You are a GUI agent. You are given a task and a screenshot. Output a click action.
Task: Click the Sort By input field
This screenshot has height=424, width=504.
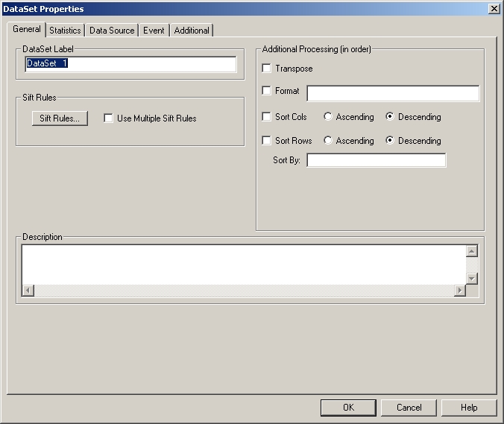pos(376,160)
